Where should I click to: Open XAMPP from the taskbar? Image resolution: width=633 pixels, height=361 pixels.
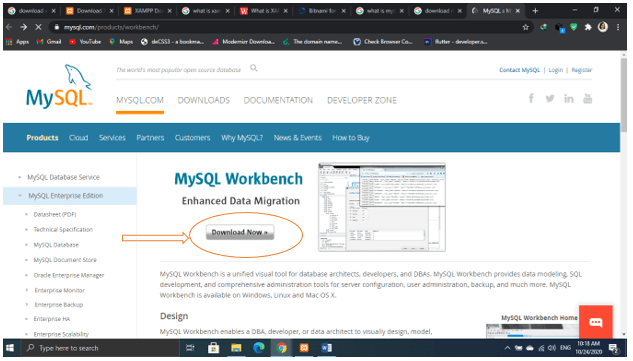coord(305,349)
